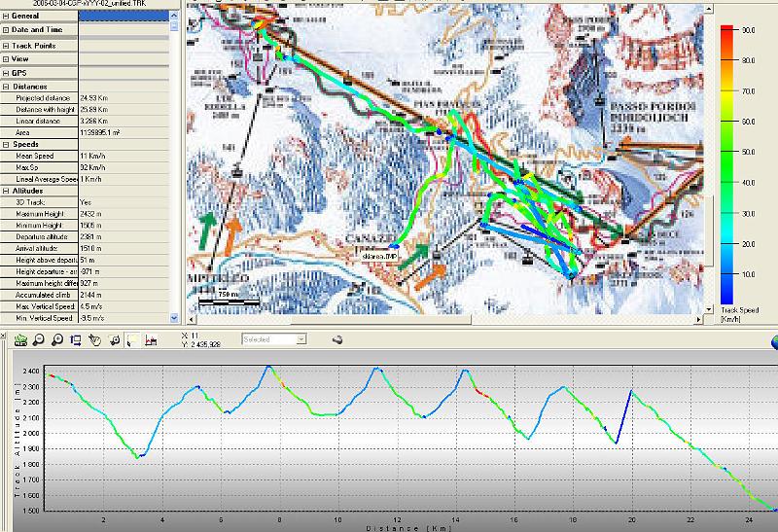Image resolution: width=778 pixels, height=532 pixels.
Task: Select the Accumulated climb row
Action: pyautogui.click(x=85, y=295)
